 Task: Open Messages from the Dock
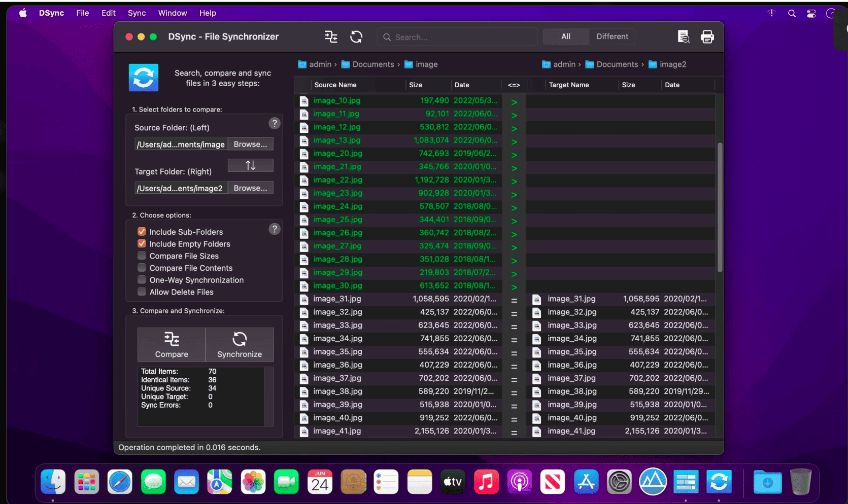pyautogui.click(x=153, y=482)
